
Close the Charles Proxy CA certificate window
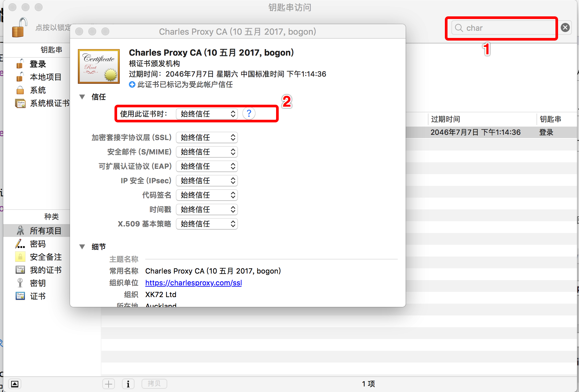[x=79, y=31]
